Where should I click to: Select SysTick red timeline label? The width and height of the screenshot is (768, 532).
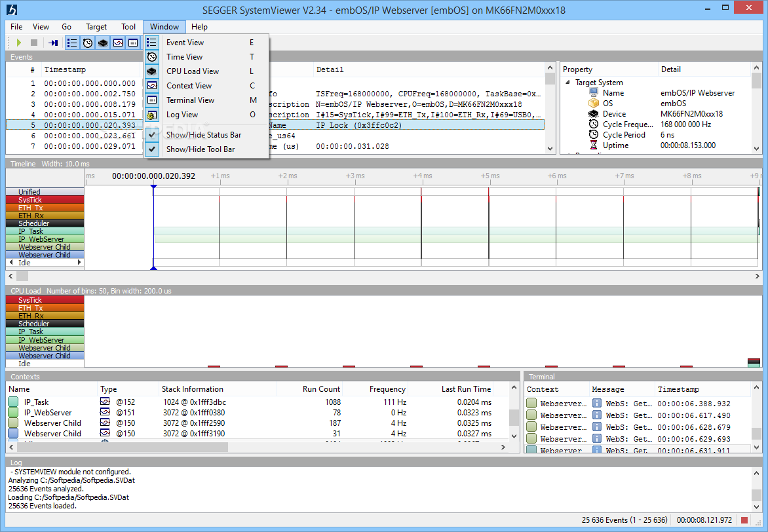click(x=45, y=200)
